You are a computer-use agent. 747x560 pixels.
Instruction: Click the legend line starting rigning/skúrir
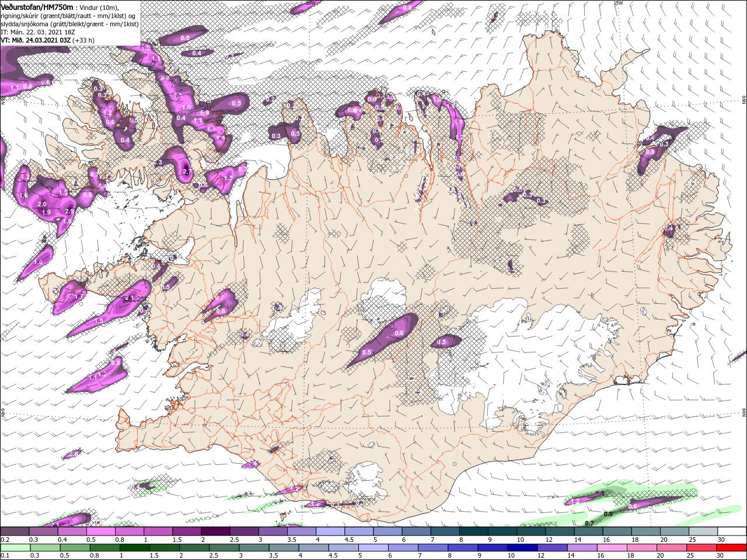[x=69, y=15]
